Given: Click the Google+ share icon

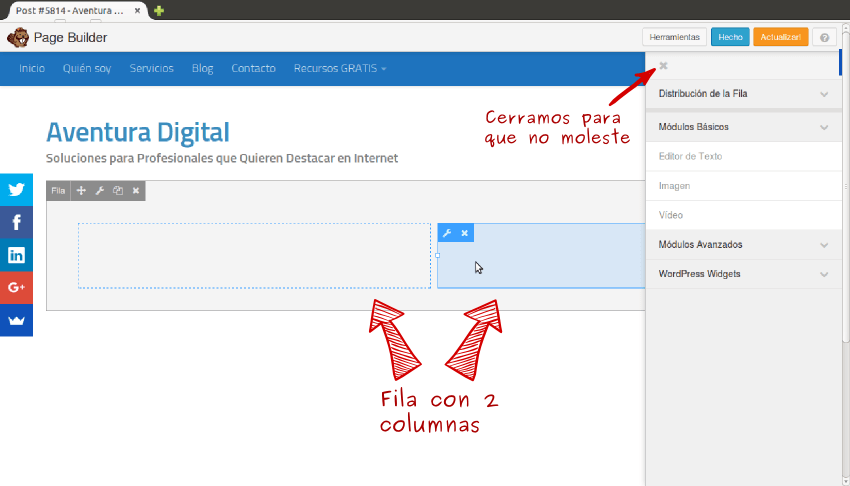Looking at the screenshot, I should pyautogui.click(x=16, y=288).
